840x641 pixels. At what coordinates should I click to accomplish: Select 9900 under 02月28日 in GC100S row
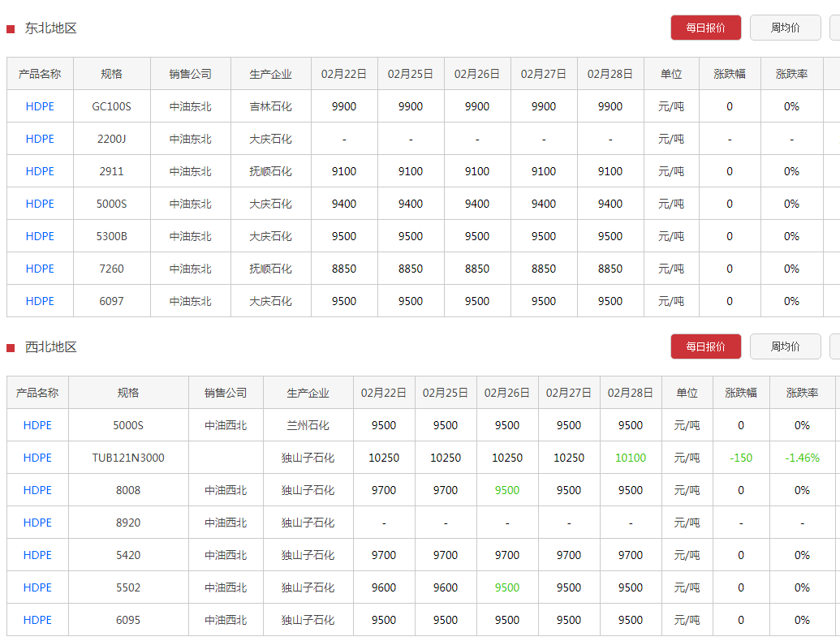point(610,106)
